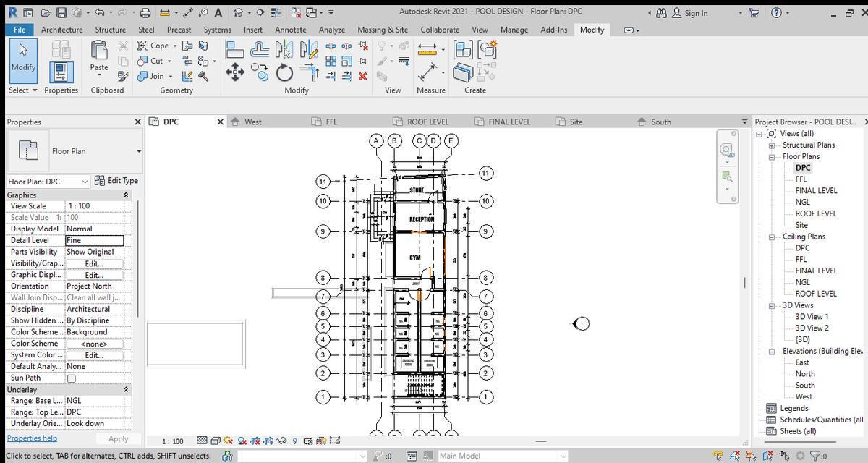Switch to the Architecture ribbon tab
This screenshot has width=868, height=463.
coord(62,30)
